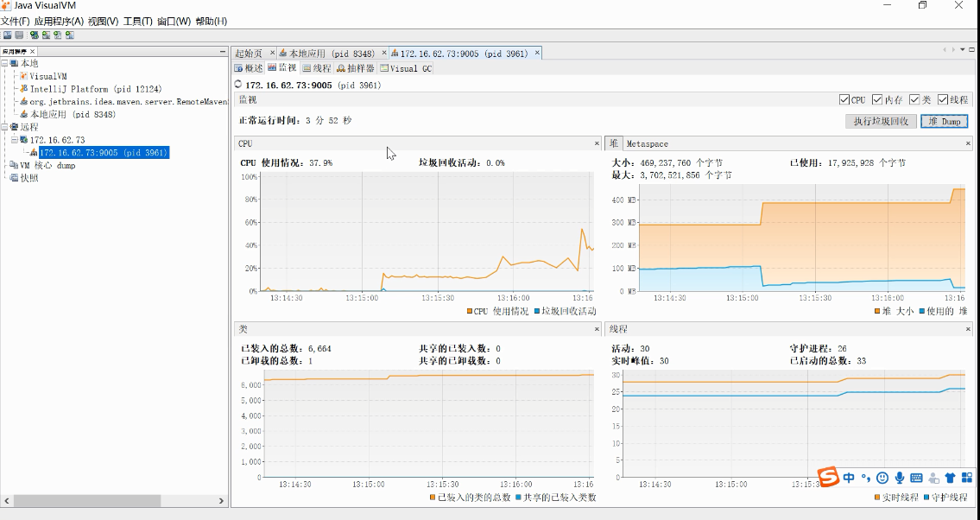Open the IME toolbox grid icon
This screenshot has width=980, height=520.
pyautogui.click(x=967, y=479)
